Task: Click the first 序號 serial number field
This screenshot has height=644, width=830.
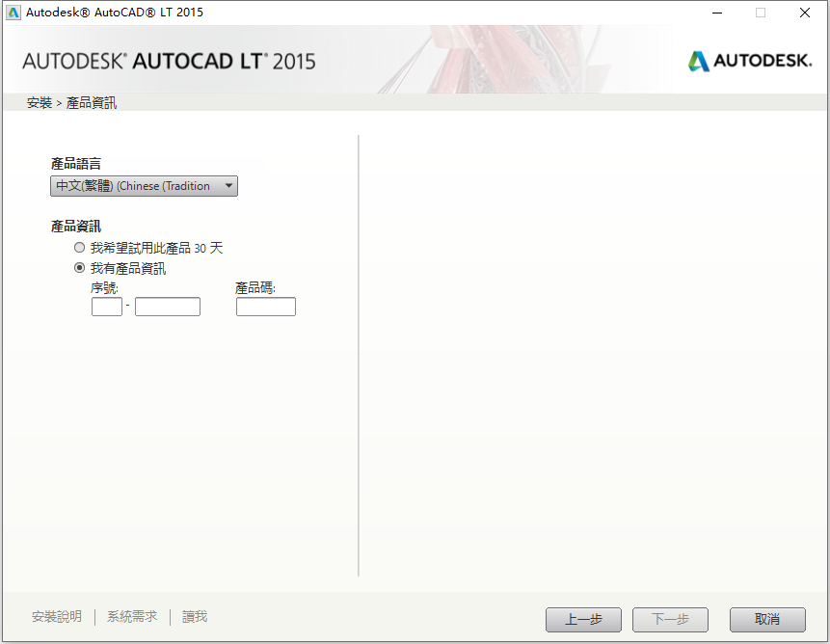Action: [107, 307]
